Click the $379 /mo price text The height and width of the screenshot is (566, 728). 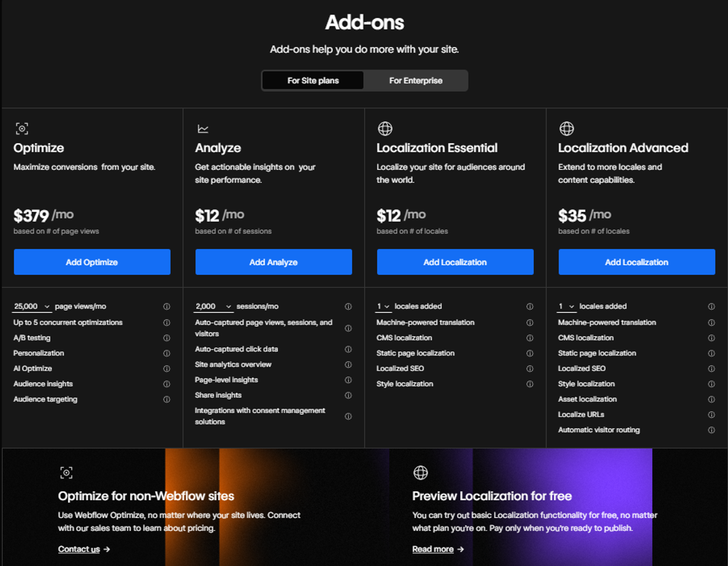click(43, 215)
